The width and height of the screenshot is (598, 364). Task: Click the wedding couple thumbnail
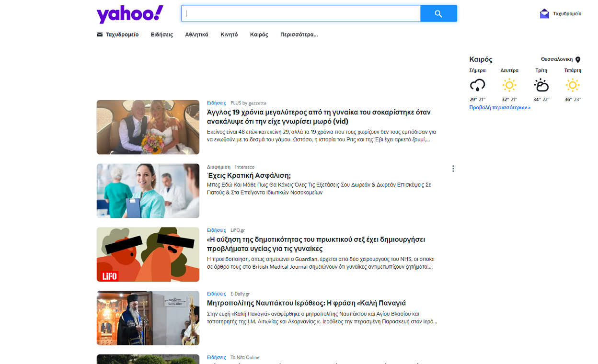[x=148, y=127]
